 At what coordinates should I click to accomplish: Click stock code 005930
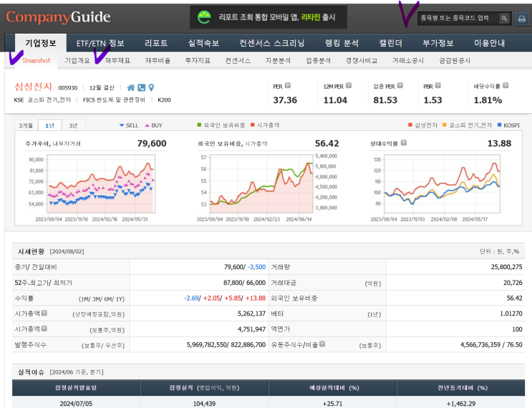click(68, 88)
